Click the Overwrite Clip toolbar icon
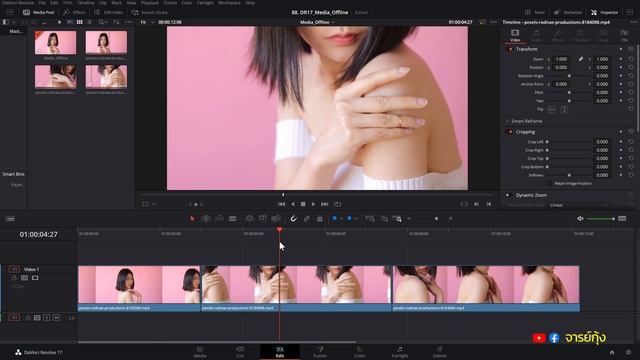 coord(262,219)
